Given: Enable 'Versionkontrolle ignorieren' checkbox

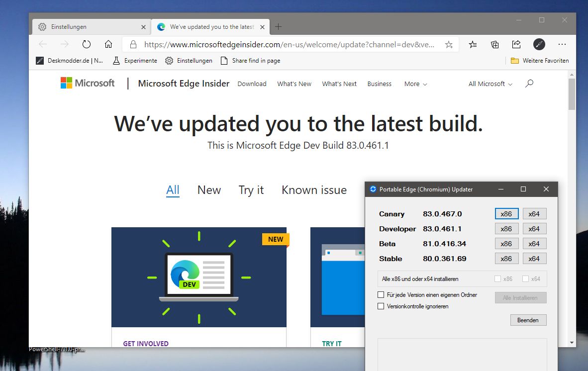Looking at the screenshot, I should coord(381,306).
